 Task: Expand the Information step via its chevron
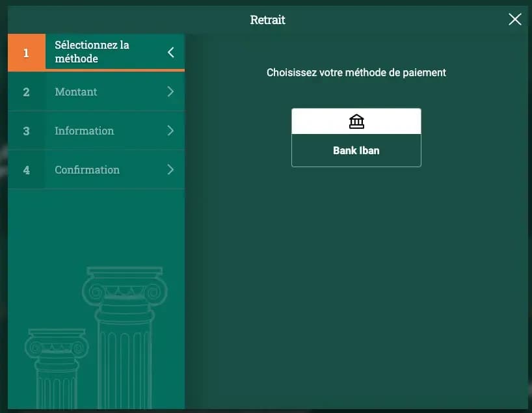(170, 131)
